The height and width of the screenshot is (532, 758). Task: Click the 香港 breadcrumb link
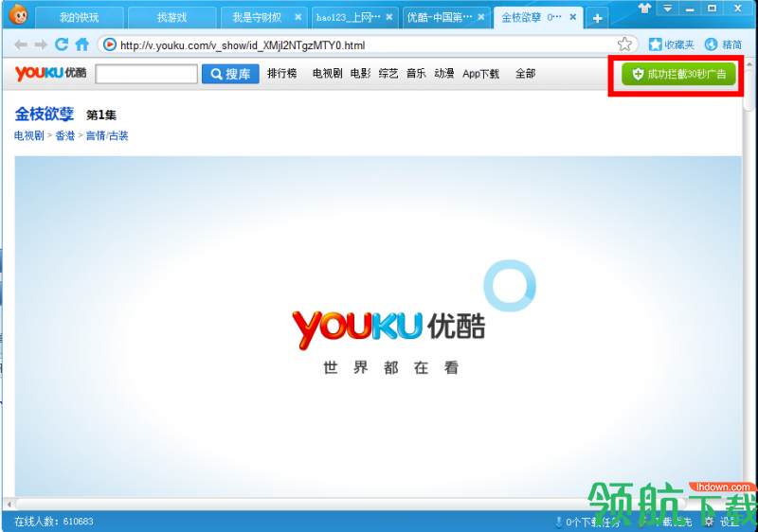click(64, 135)
